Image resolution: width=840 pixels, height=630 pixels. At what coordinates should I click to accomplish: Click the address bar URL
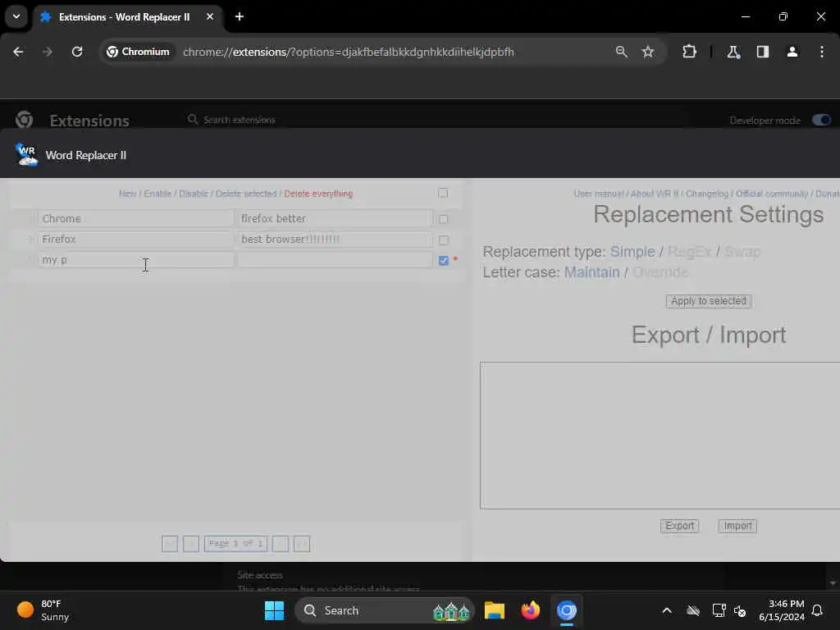348,52
